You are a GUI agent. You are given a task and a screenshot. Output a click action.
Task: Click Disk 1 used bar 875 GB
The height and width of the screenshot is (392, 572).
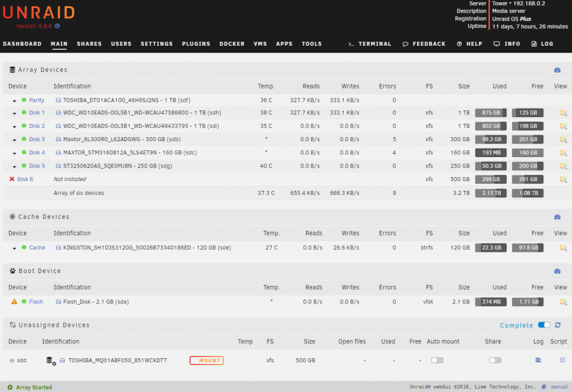click(491, 113)
